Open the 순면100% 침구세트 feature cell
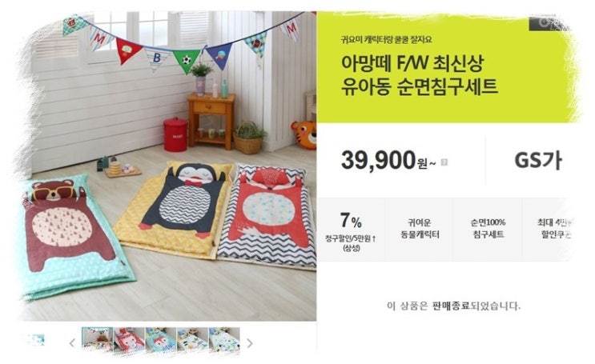 (488, 230)
